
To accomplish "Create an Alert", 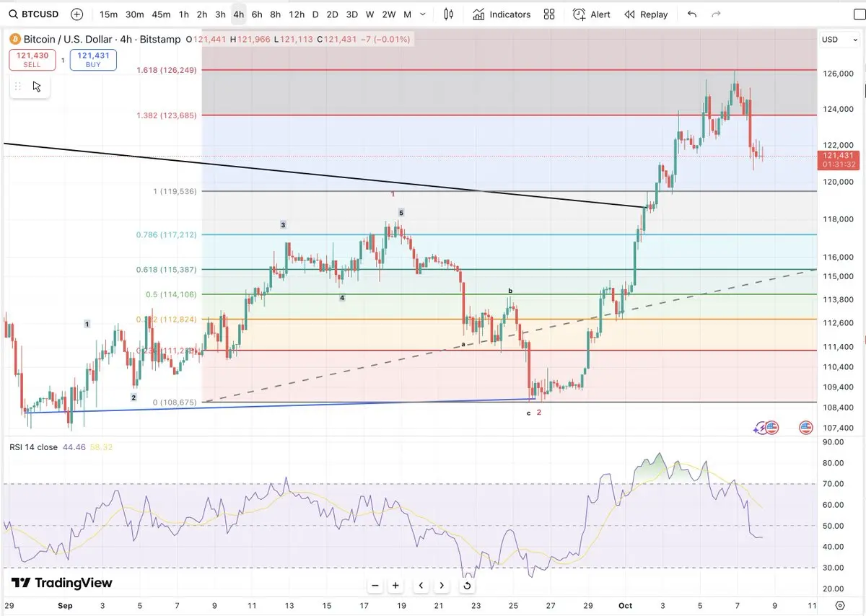I will click(591, 14).
